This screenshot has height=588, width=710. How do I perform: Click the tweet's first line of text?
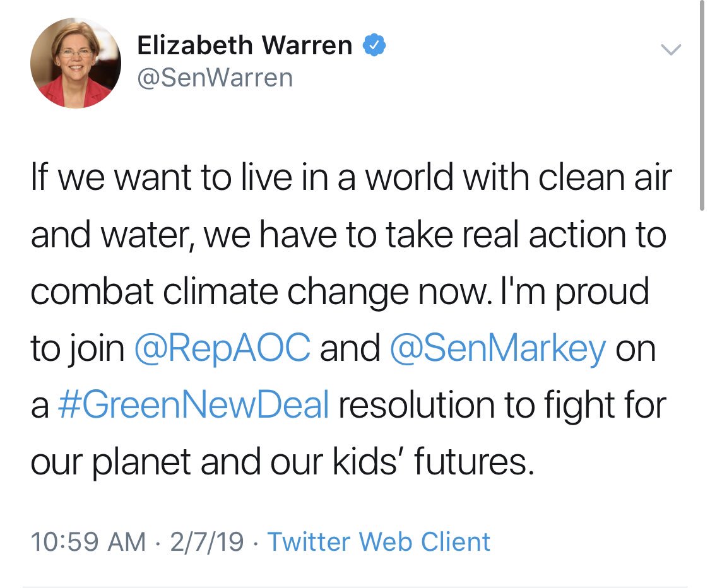tap(351, 179)
